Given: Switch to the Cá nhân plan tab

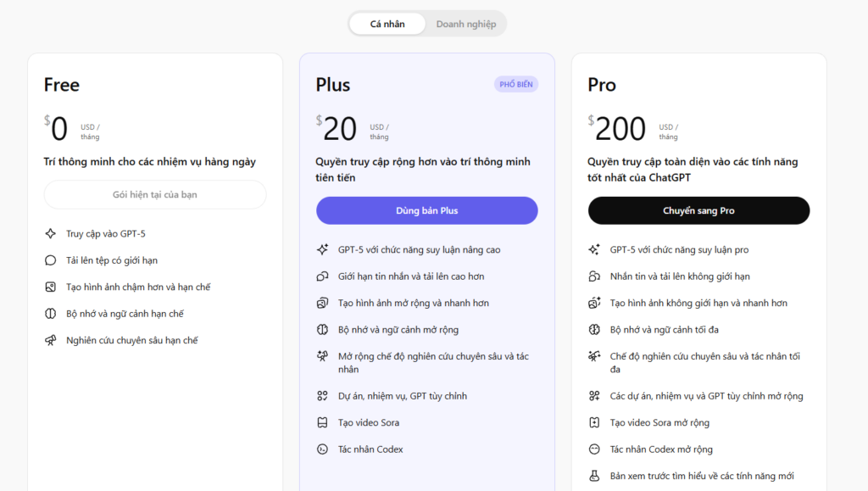Looking at the screenshot, I should [387, 24].
